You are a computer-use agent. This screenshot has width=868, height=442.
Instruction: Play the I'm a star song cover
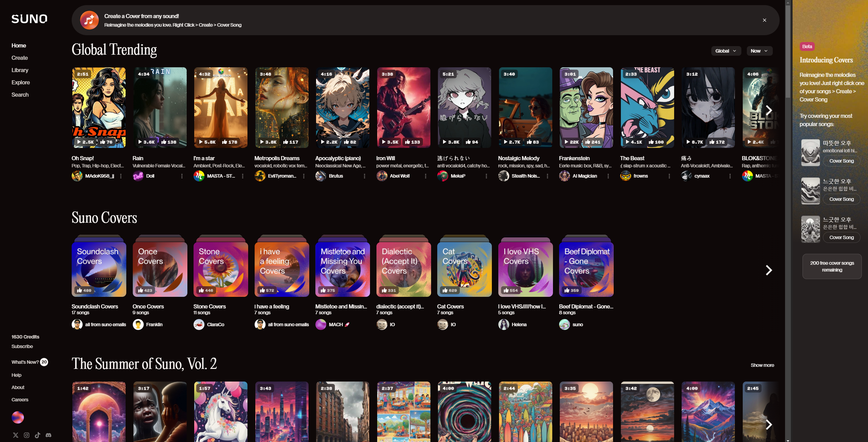pyautogui.click(x=221, y=108)
